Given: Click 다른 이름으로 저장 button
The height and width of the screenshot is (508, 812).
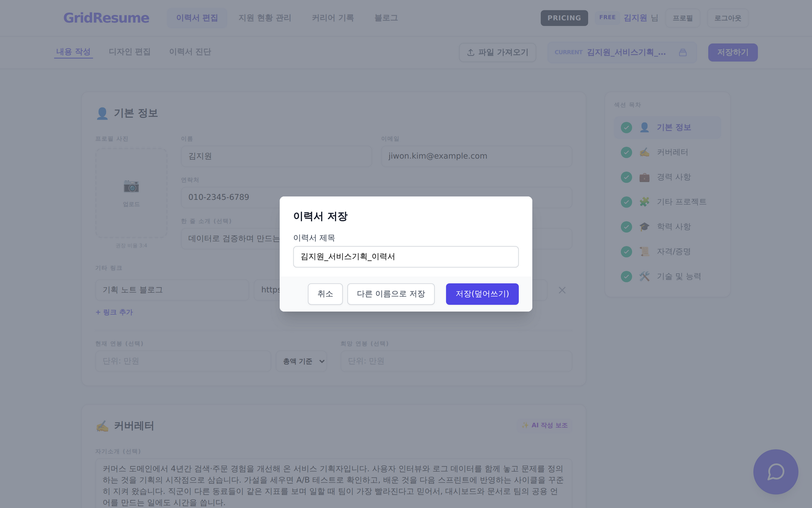Looking at the screenshot, I should coord(391,294).
